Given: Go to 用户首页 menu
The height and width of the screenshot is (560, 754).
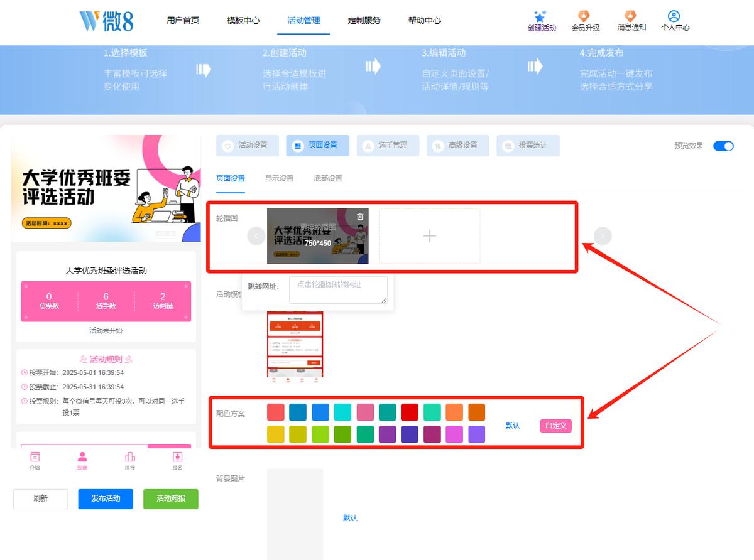Looking at the screenshot, I should 183,20.
